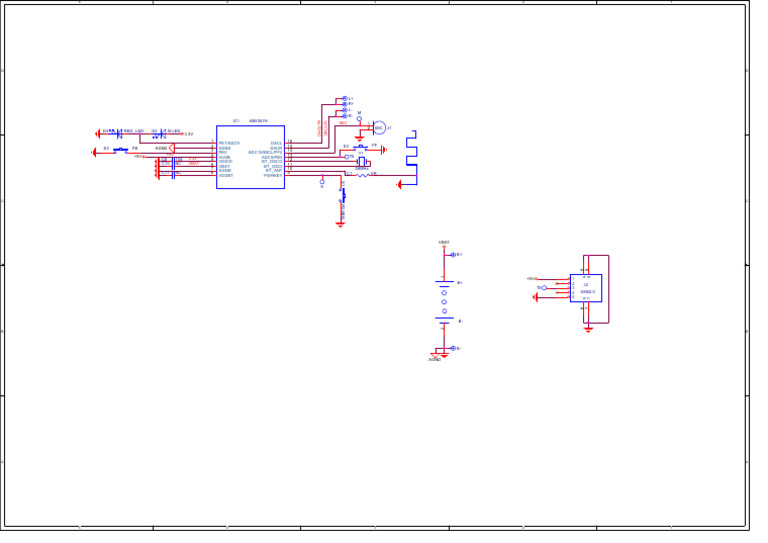Click the ground symbol under the microphone
This screenshot has width=768, height=543.
[360, 139]
